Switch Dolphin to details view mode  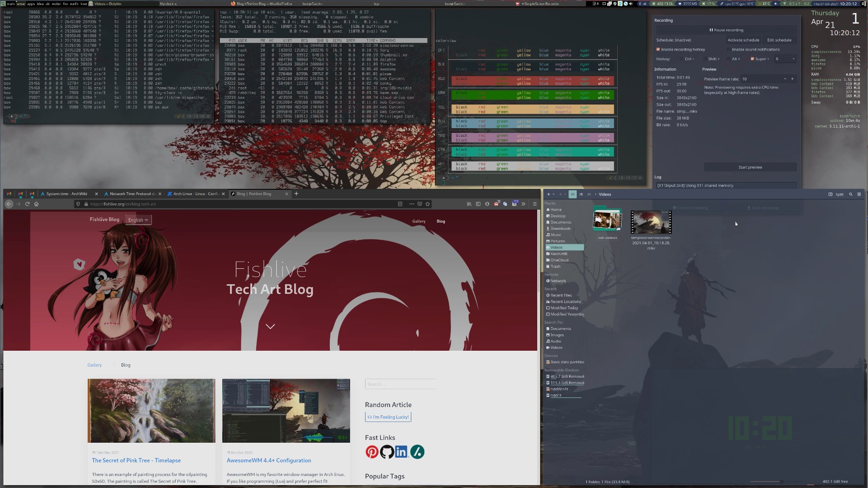coord(589,194)
